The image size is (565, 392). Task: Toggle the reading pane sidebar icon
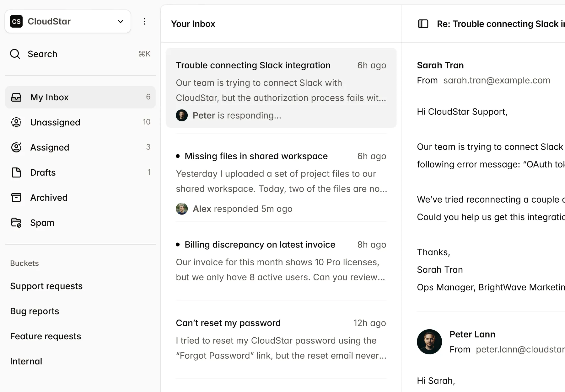pos(423,24)
